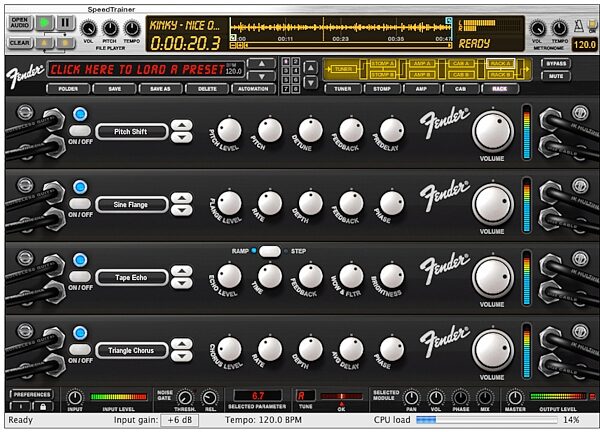600x432 pixels.
Task: Click the file player PITCH knob
Action: pos(110,29)
